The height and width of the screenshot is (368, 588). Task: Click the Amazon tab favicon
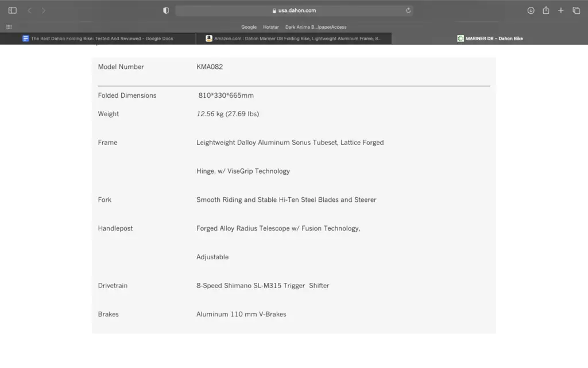(x=209, y=39)
